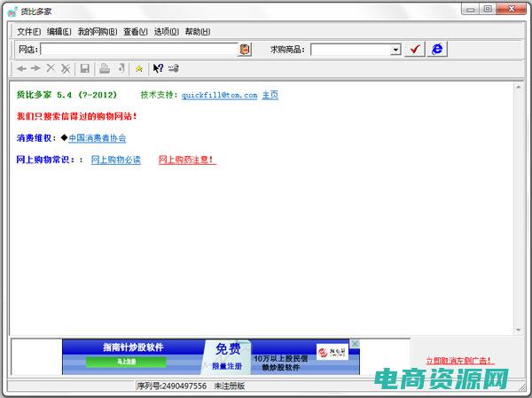The width and height of the screenshot is (532, 398).
Task: Click the red checkmark confirm button
Action: (x=415, y=50)
